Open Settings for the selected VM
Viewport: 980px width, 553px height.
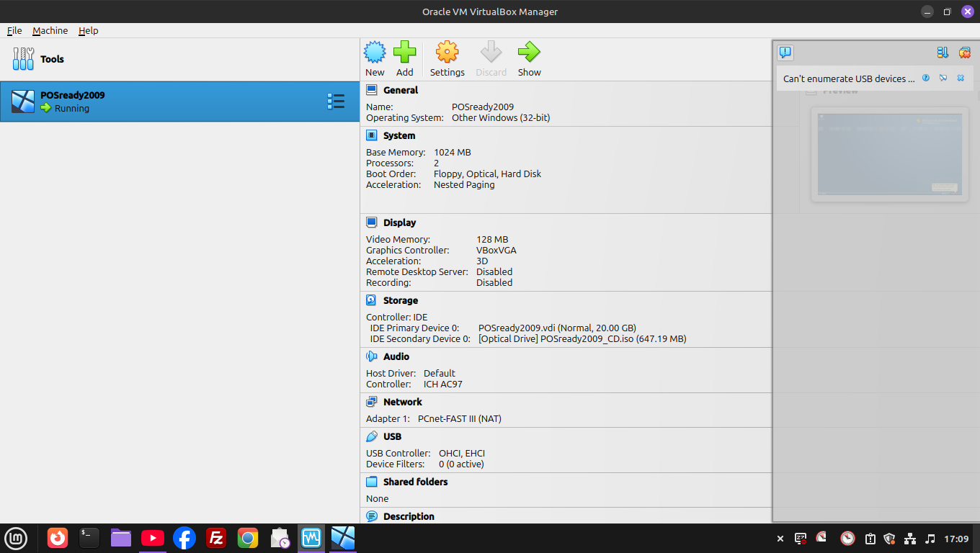(x=447, y=58)
